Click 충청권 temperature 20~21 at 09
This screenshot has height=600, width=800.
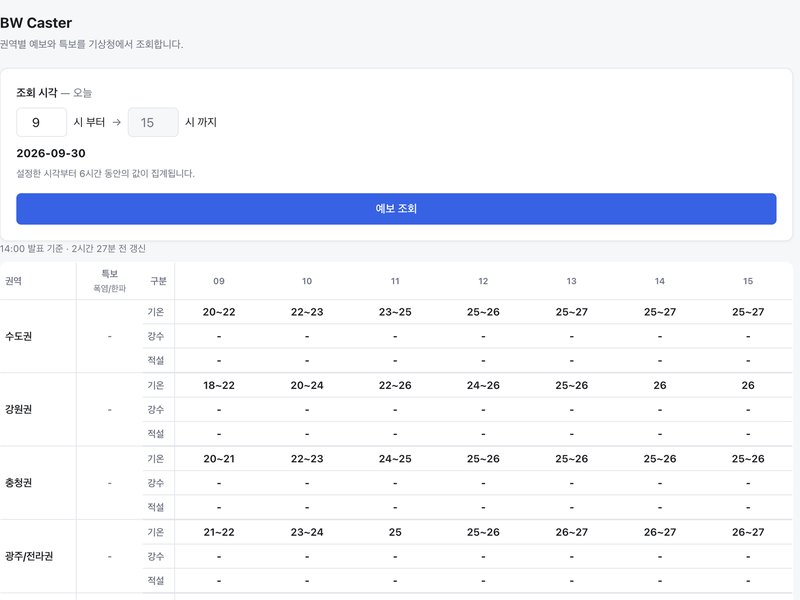(219, 459)
